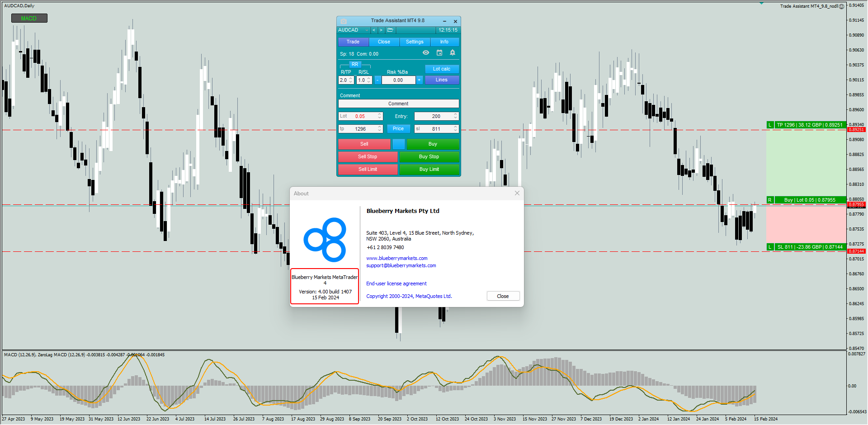Click the 0.87144 price tag on axis
This screenshot has width=868, height=425.
point(857,251)
